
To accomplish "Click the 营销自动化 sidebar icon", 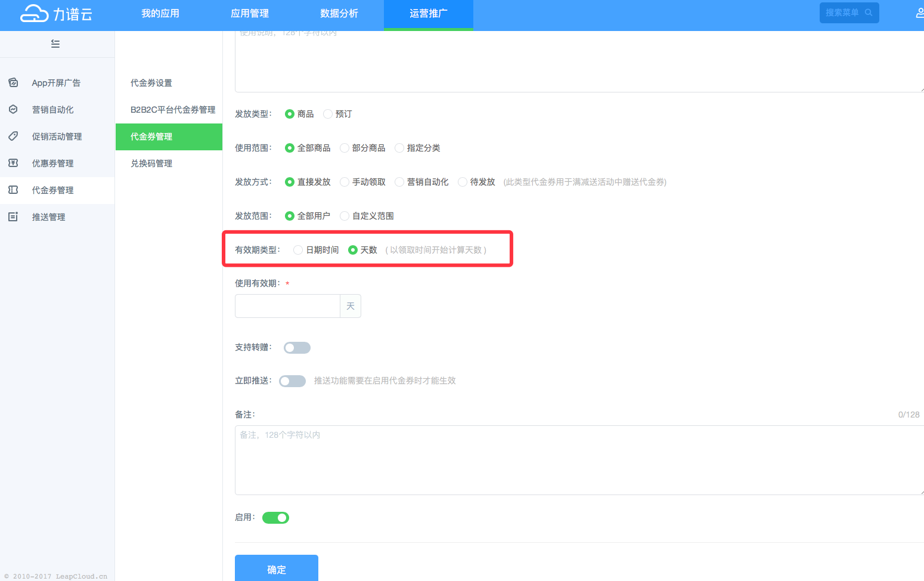I will (13, 109).
